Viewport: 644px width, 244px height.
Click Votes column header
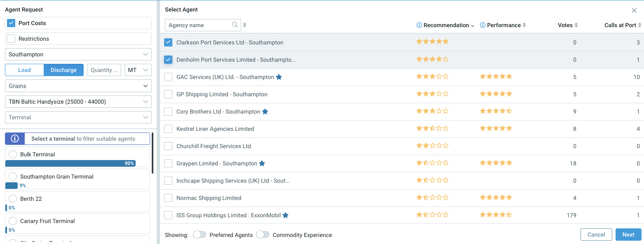(565, 25)
